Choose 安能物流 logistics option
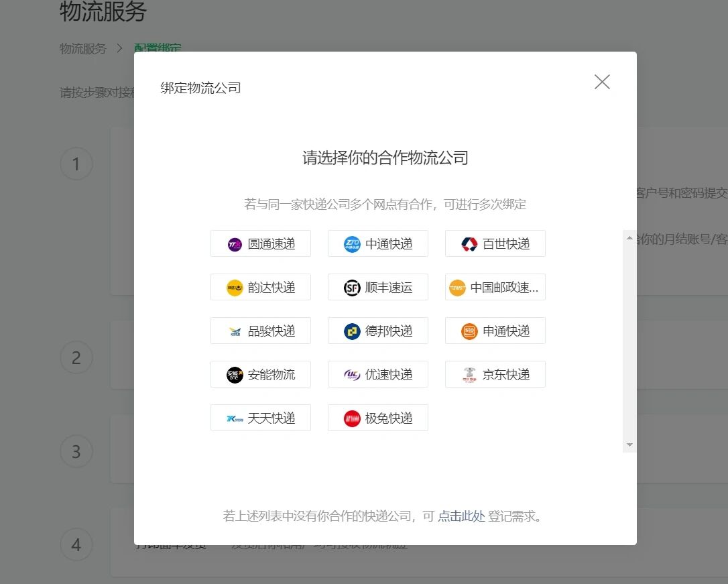 [261, 374]
